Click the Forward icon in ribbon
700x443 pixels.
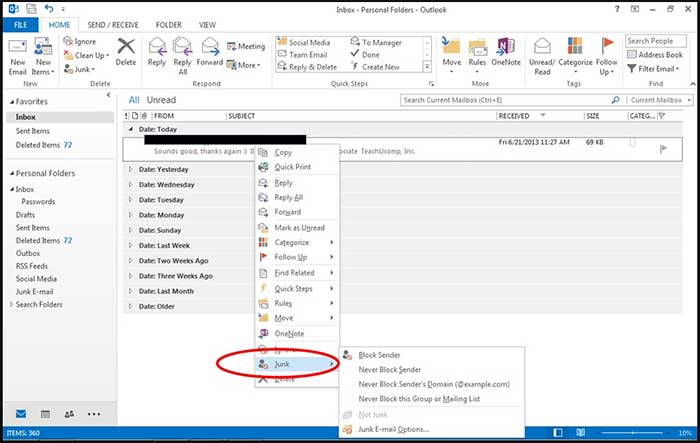click(210, 46)
